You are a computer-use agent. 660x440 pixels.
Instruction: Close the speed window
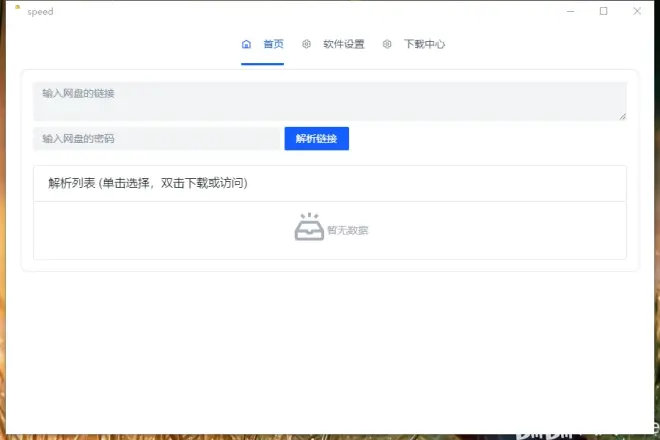pyautogui.click(x=637, y=12)
